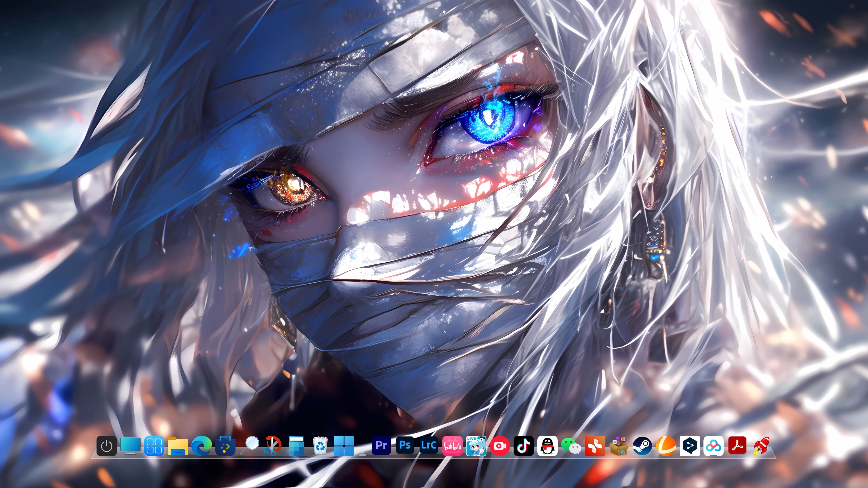Image resolution: width=868 pixels, height=488 pixels.
Task: Open the cardboard box software manager icon
Action: pos(619,446)
